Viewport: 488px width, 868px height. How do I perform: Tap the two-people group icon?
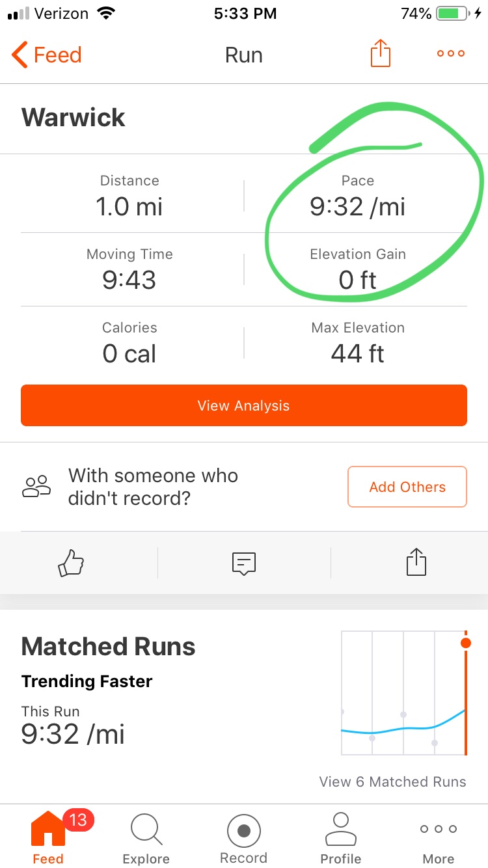[36, 487]
